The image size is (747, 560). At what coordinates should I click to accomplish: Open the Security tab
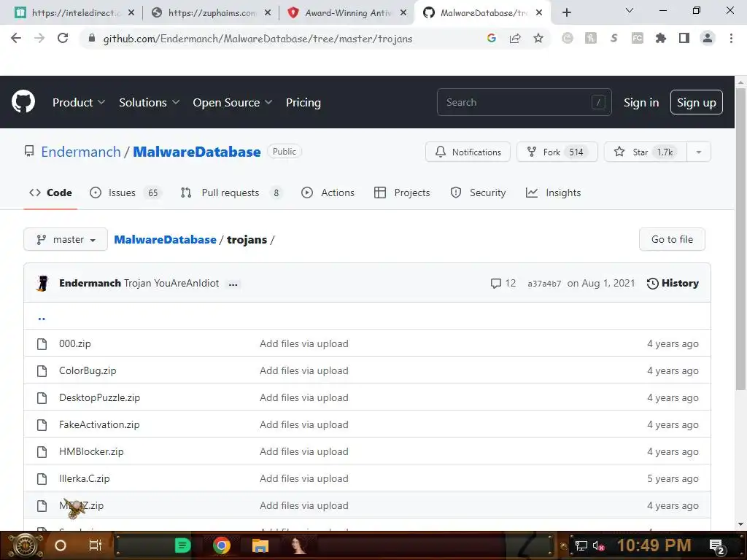click(478, 192)
